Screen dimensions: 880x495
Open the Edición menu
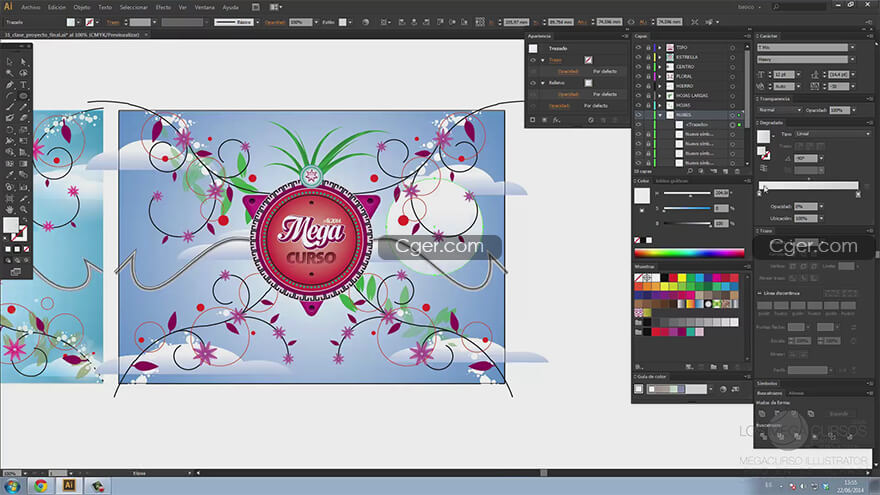pyautogui.click(x=57, y=7)
